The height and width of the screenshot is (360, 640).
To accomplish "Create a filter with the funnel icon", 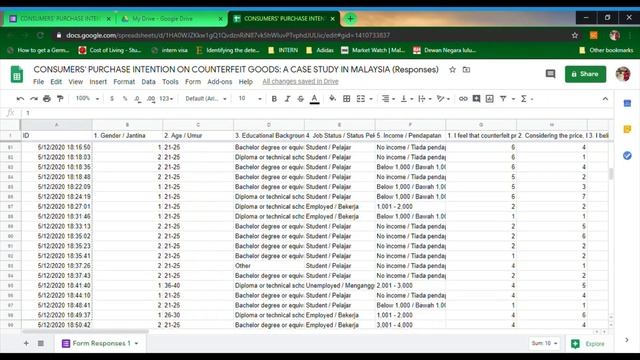I will coord(503,99).
